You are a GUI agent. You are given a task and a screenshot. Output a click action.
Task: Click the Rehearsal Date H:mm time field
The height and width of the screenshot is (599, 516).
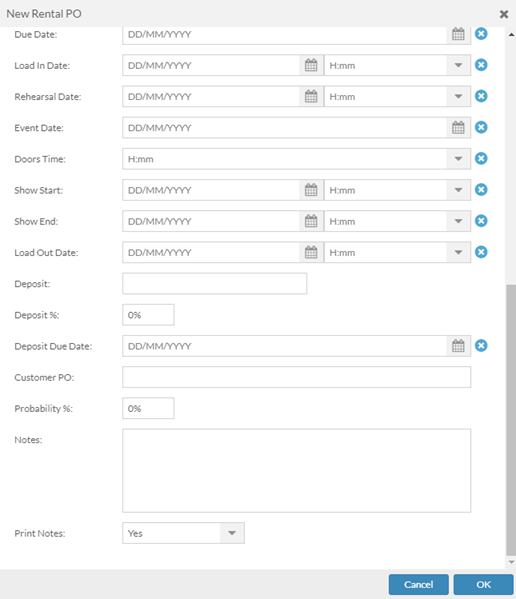(385, 97)
